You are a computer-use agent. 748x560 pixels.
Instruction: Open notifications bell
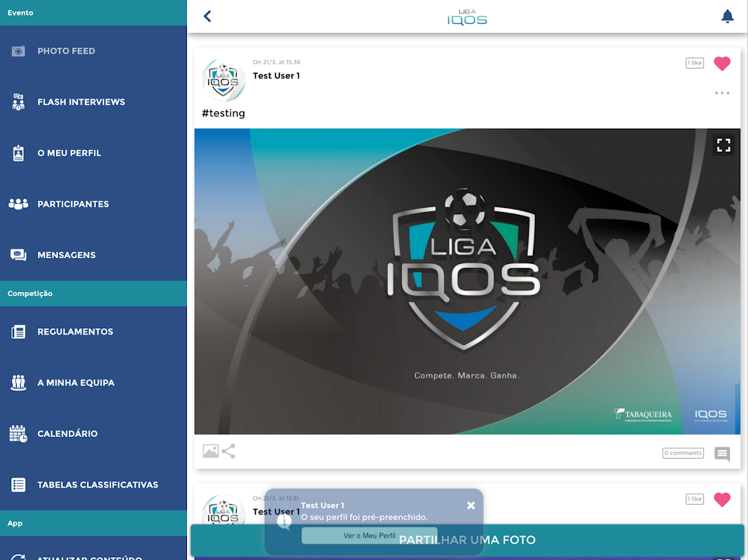pos(727,16)
